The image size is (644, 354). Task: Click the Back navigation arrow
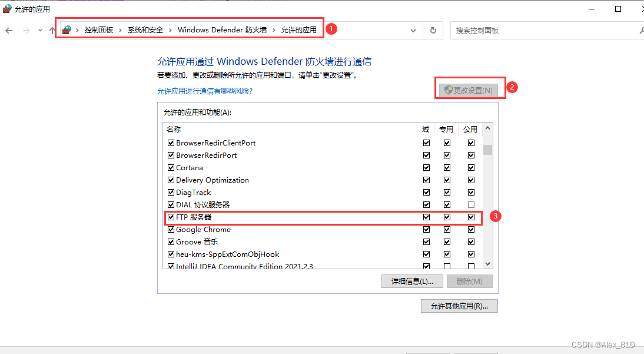(x=9, y=31)
